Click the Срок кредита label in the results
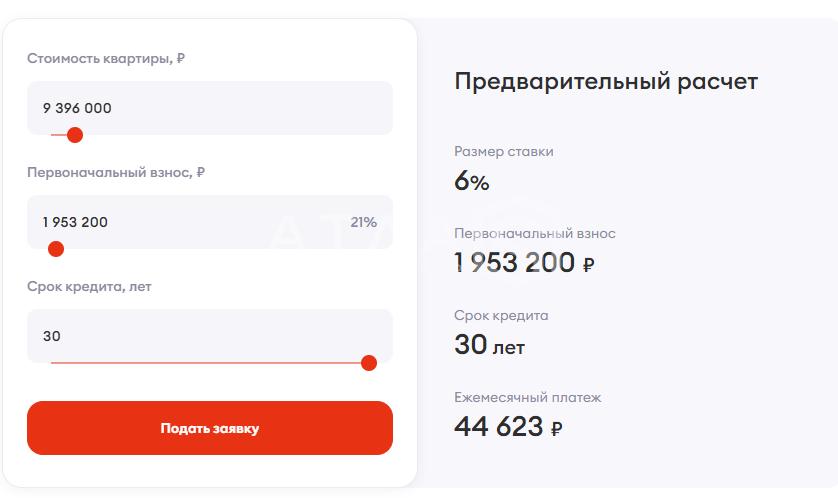Screen dimensions: 838x498 click(x=501, y=315)
